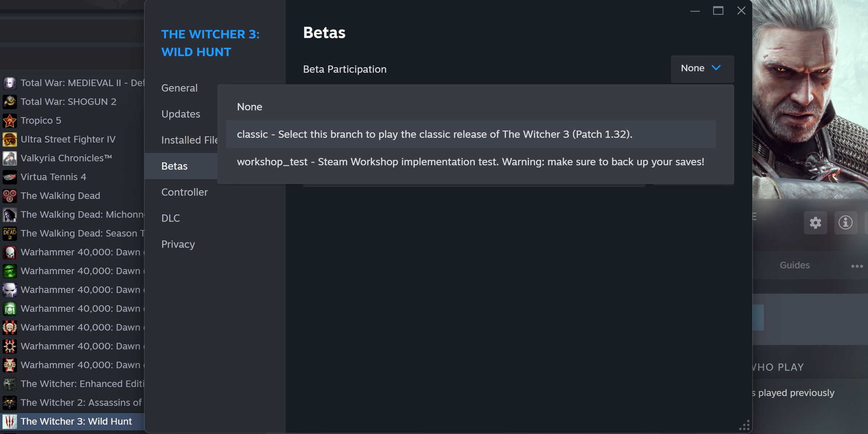This screenshot has width=868, height=434.
Task: Select None from beta options
Action: point(250,106)
